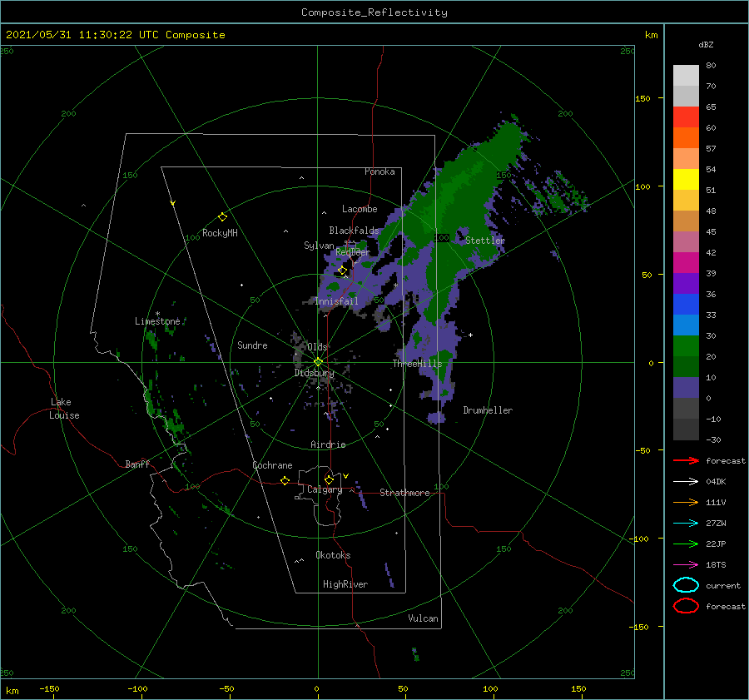Click the dBZ legend heading

tap(706, 44)
